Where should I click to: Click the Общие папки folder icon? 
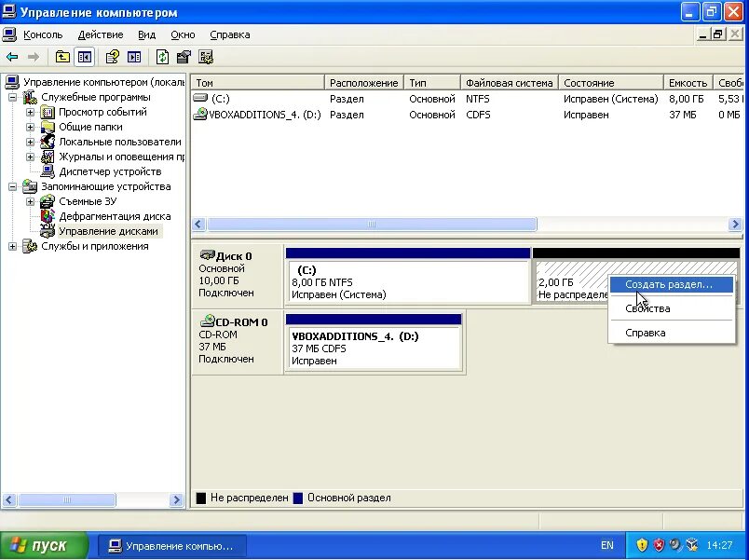(48, 127)
